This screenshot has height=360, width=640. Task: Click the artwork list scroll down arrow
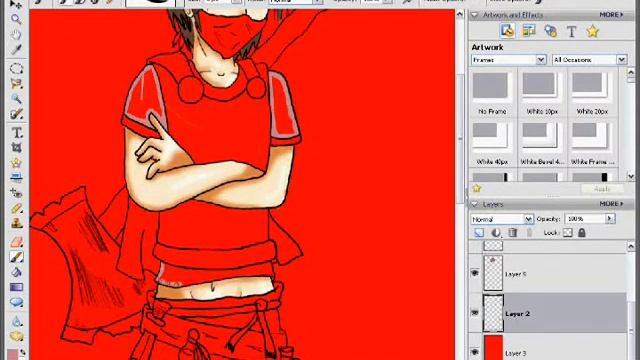[631, 177]
